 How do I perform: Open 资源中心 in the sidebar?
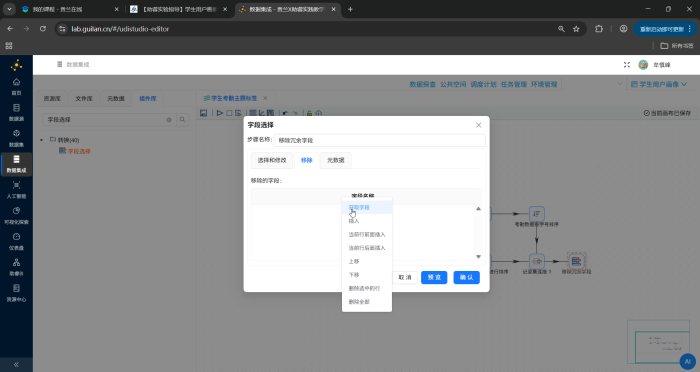(x=16, y=293)
